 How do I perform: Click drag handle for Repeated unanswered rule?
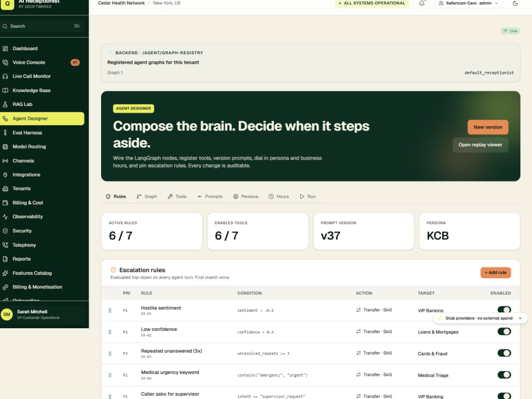point(110,354)
